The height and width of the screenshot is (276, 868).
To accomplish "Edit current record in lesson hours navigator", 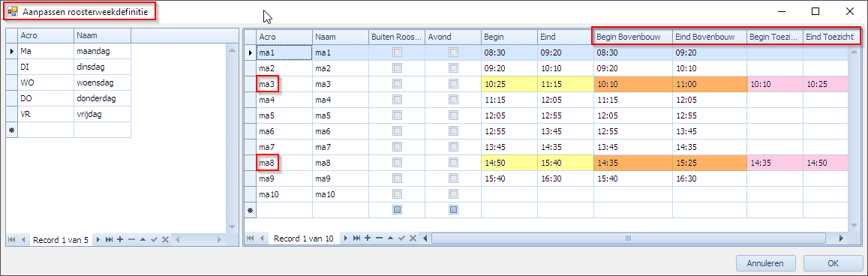I will click(390, 238).
